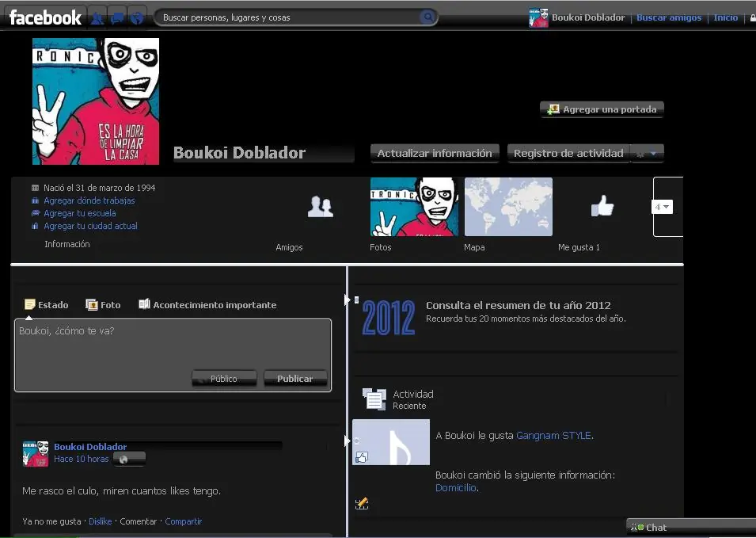
Task: Open the facebook logo home link
Action: 45,18
